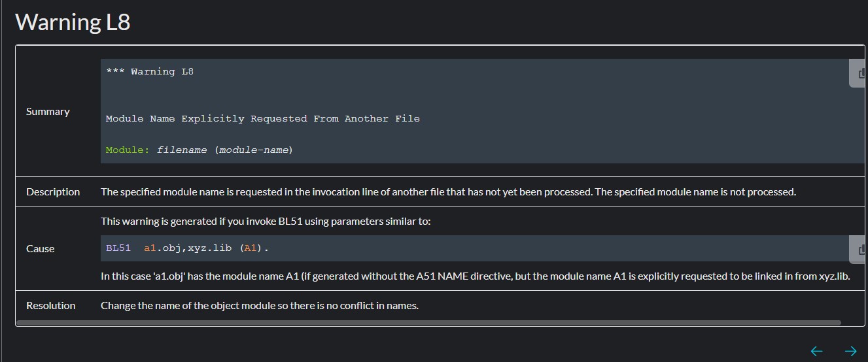Select the Resolution row label

pyautogui.click(x=50, y=306)
